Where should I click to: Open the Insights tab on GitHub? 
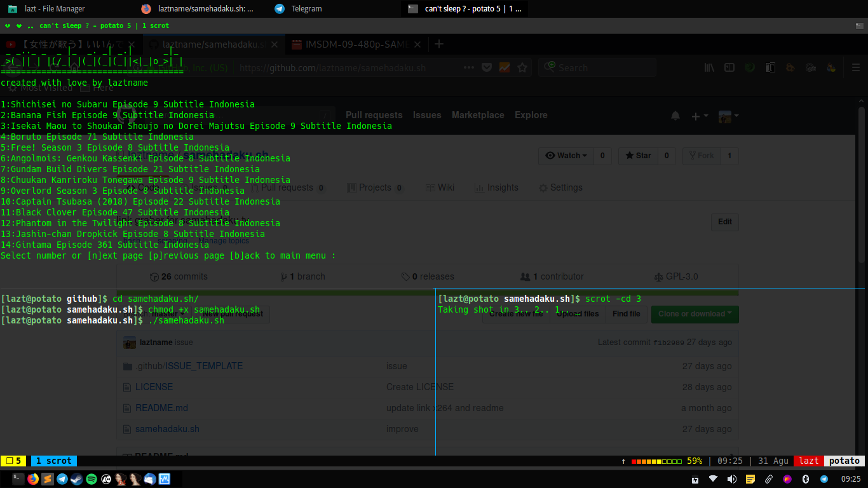[496, 187]
